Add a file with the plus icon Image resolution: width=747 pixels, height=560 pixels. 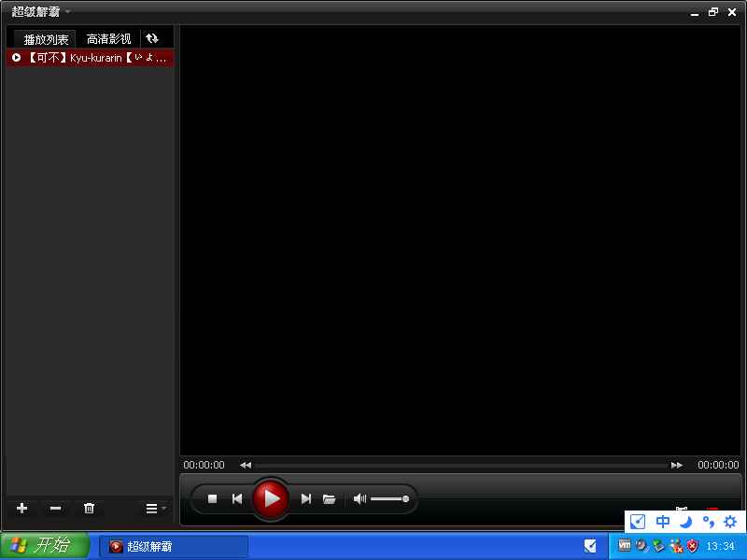coord(22,509)
